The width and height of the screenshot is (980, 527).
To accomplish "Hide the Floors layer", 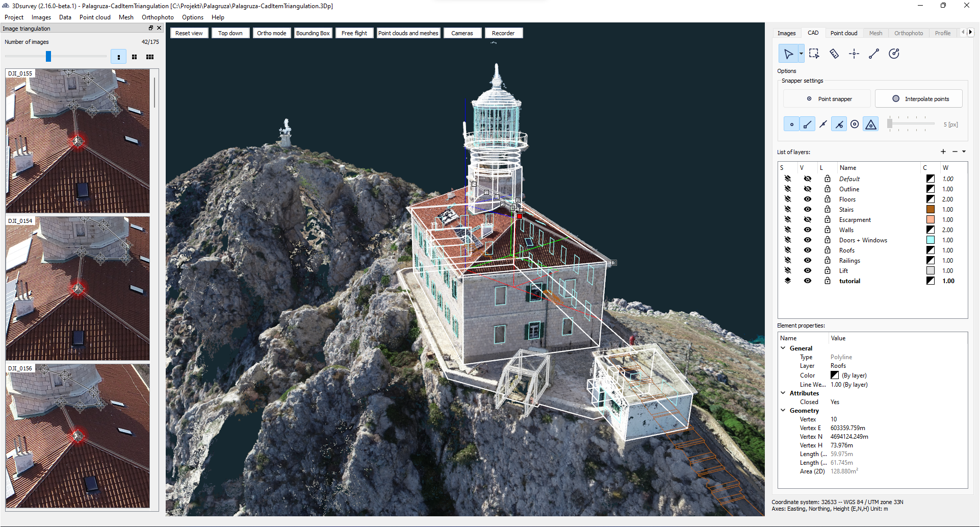I will tap(807, 199).
